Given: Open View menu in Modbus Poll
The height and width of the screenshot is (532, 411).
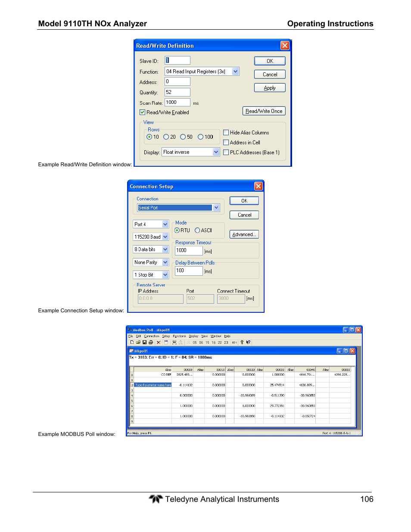Looking at the screenshot, I should (205, 336).
